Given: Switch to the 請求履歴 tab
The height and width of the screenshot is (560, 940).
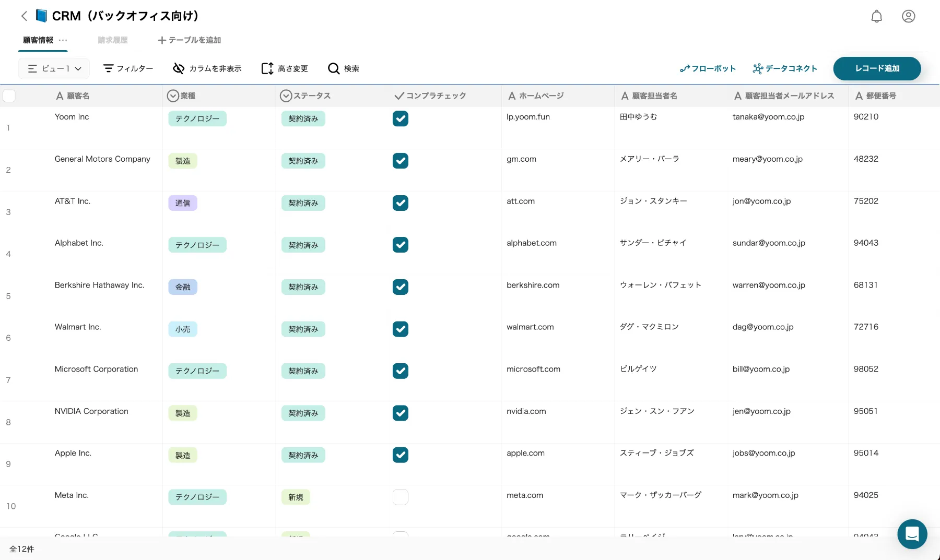Looking at the screenshot, I should coord(112,40).
